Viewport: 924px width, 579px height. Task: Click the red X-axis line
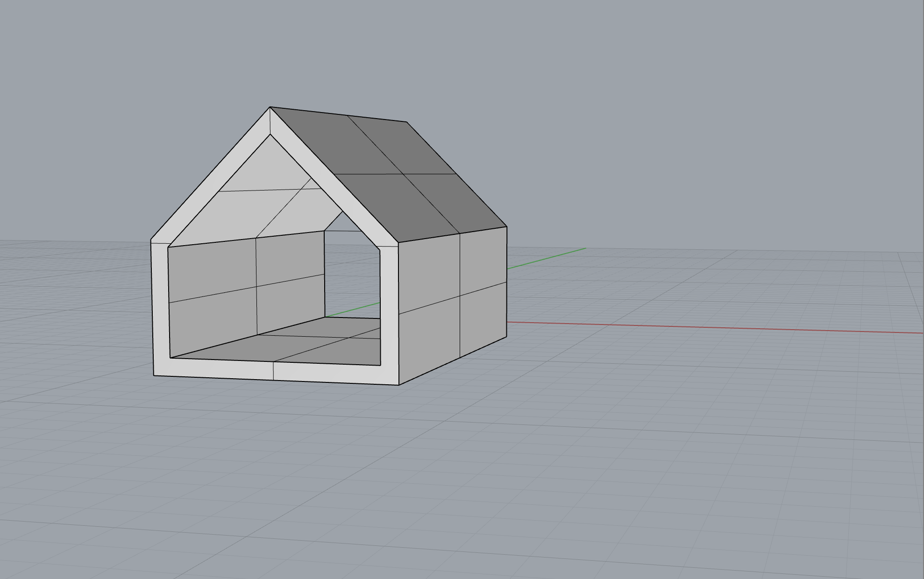pyautogui.click(x=715, y=327)
